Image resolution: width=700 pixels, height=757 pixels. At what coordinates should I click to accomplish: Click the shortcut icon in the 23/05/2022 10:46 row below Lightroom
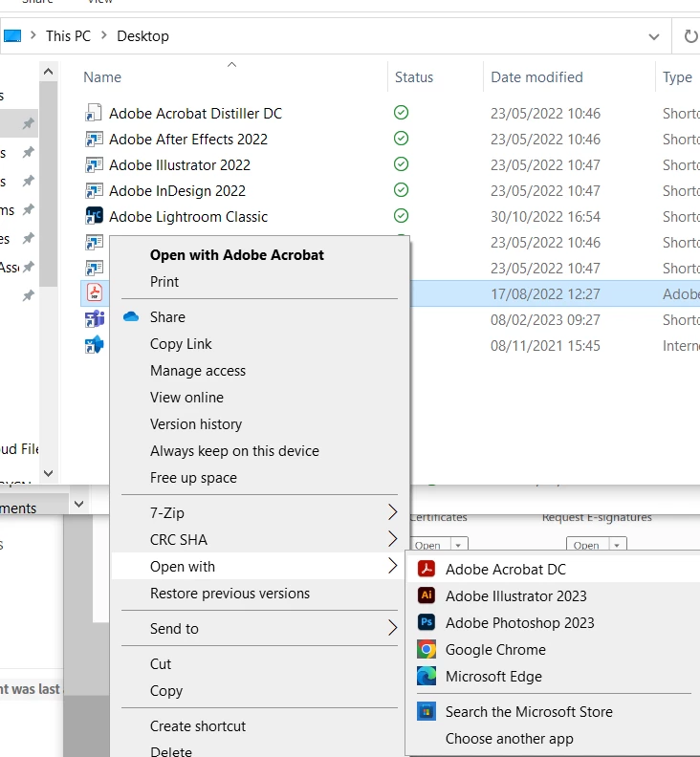pyautogui.click(x=95, y=242)
